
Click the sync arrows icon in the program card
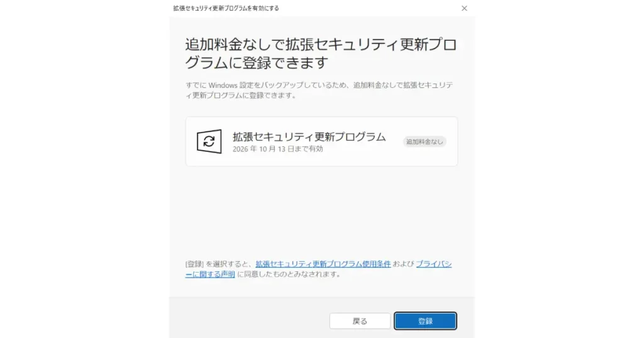209,141
